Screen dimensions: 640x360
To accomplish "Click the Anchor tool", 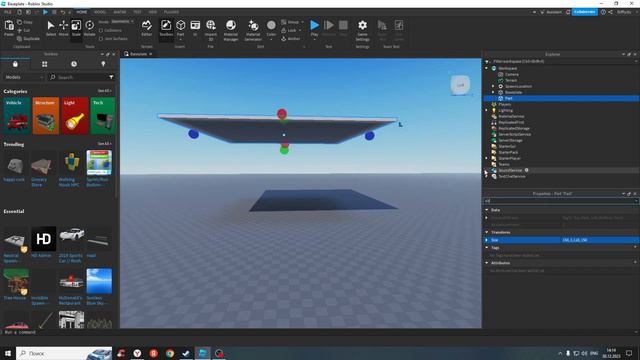I will coord(291,39).
